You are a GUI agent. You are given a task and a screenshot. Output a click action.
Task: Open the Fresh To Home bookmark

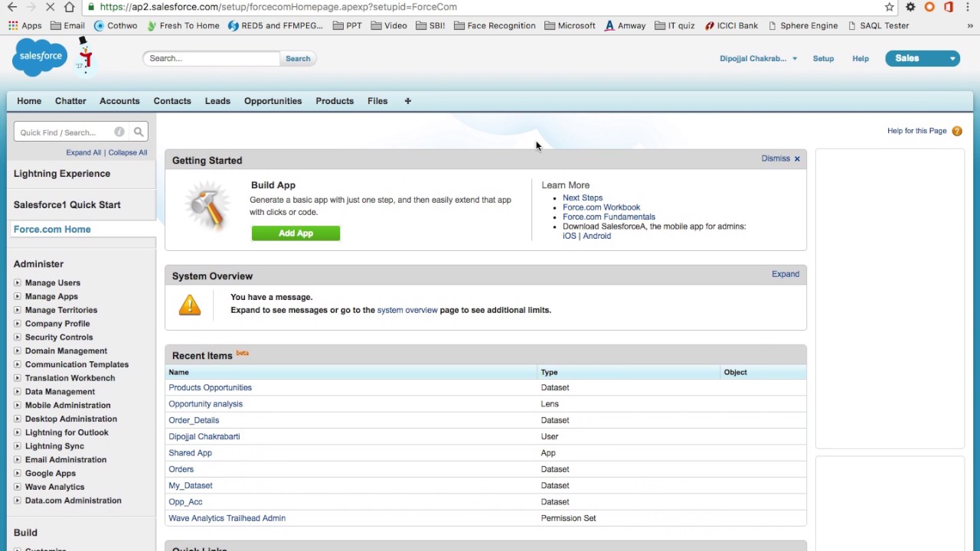[183, 25]
